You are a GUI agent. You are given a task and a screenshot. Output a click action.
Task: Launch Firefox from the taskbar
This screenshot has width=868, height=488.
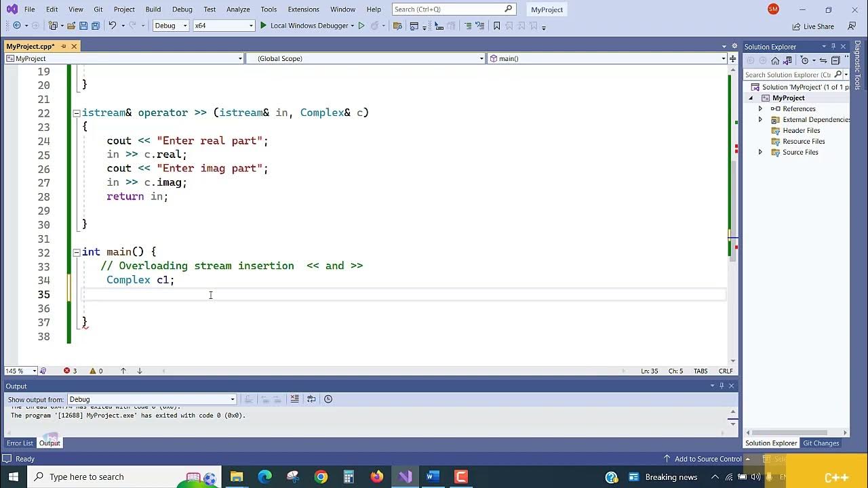click(x=377, y=476)
